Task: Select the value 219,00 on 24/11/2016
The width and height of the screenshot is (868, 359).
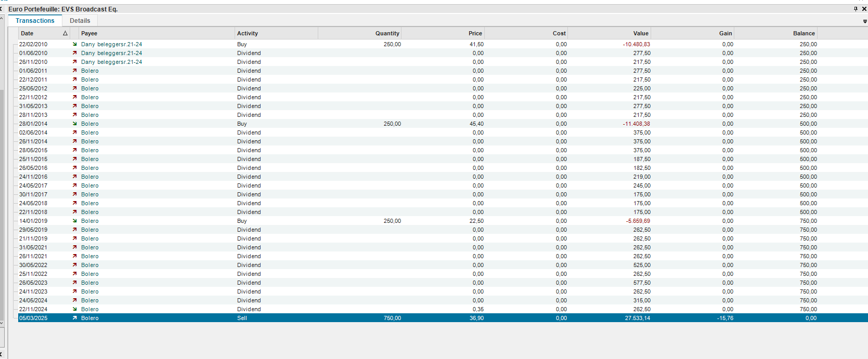Action: tap(642, 177)
